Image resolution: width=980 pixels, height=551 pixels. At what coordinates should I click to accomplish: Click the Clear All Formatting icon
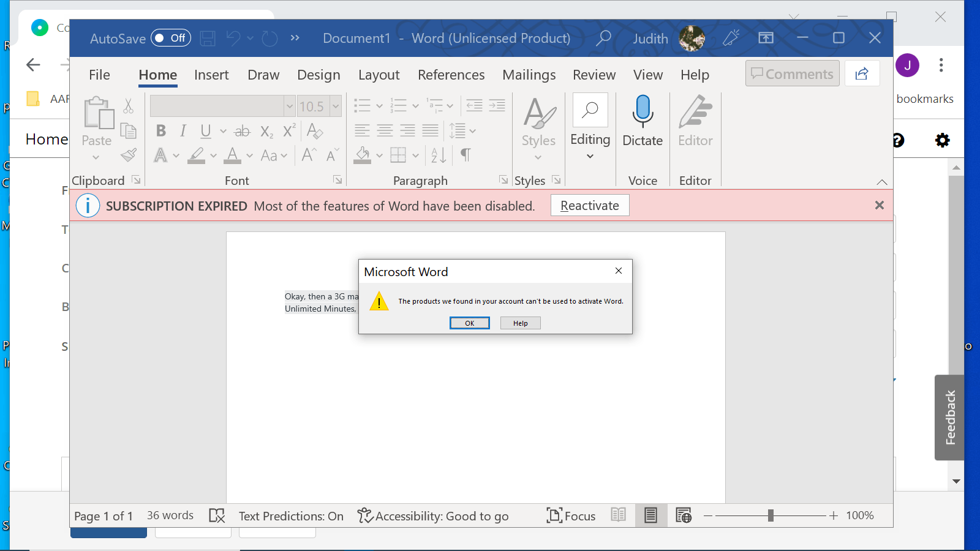click(x=314, y=130)
